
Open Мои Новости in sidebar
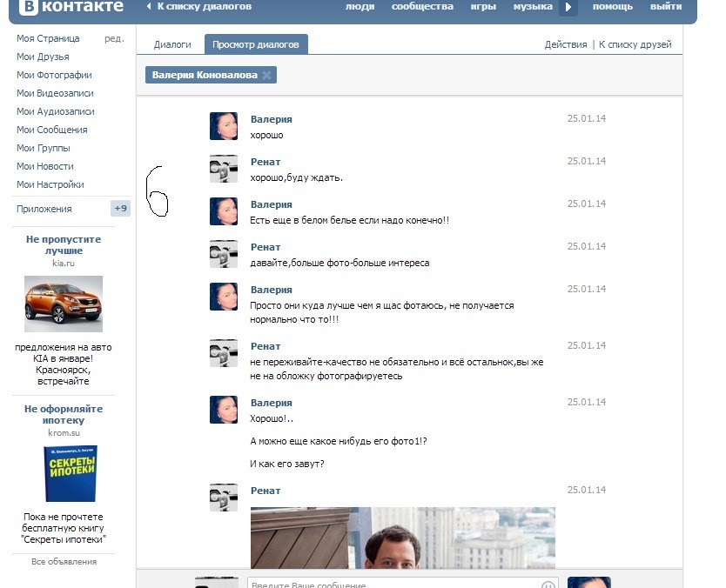pos(45,166)
